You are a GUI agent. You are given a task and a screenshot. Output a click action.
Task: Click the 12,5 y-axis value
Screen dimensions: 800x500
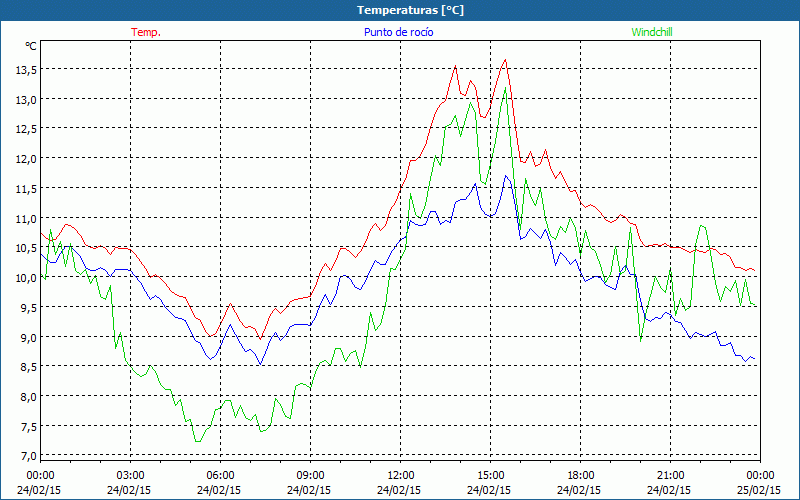coord(26,129)
